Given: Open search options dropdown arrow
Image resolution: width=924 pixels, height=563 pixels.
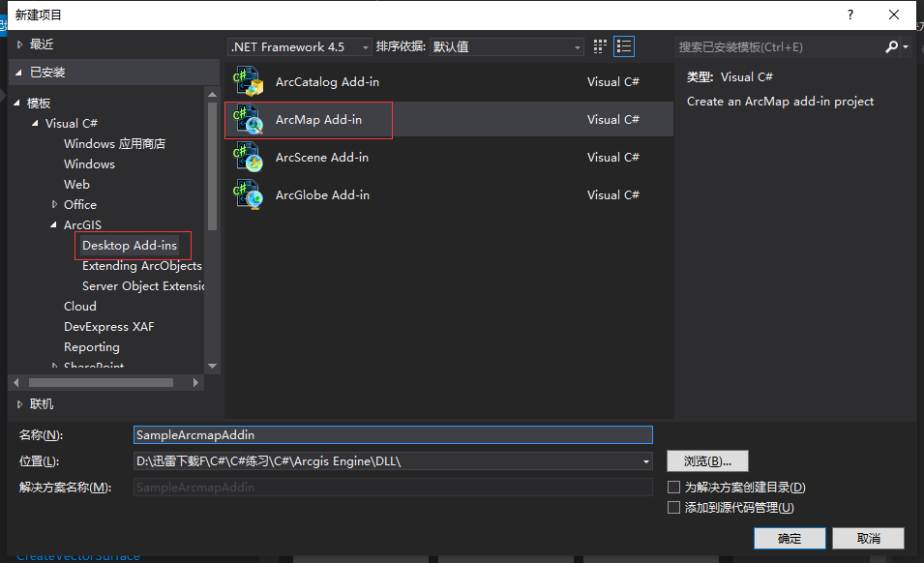Looking at the screenshot, I should coord(906,47).
